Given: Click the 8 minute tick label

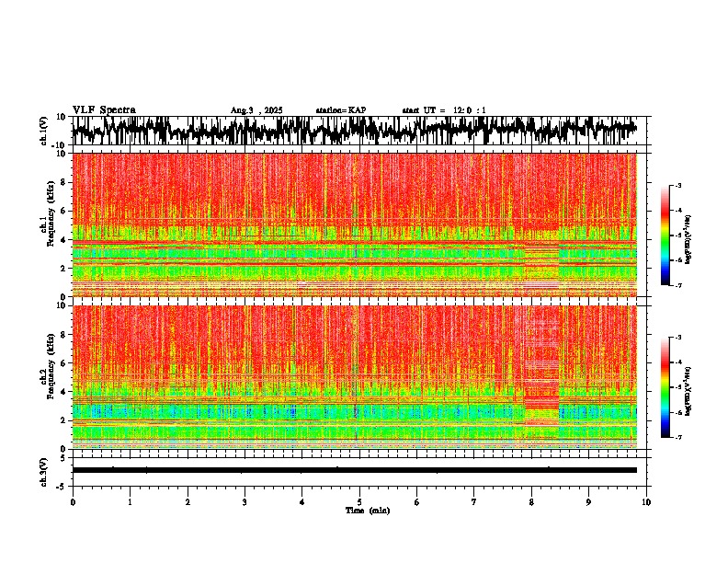Looking at the screenshot, I should tap(531, 502).
